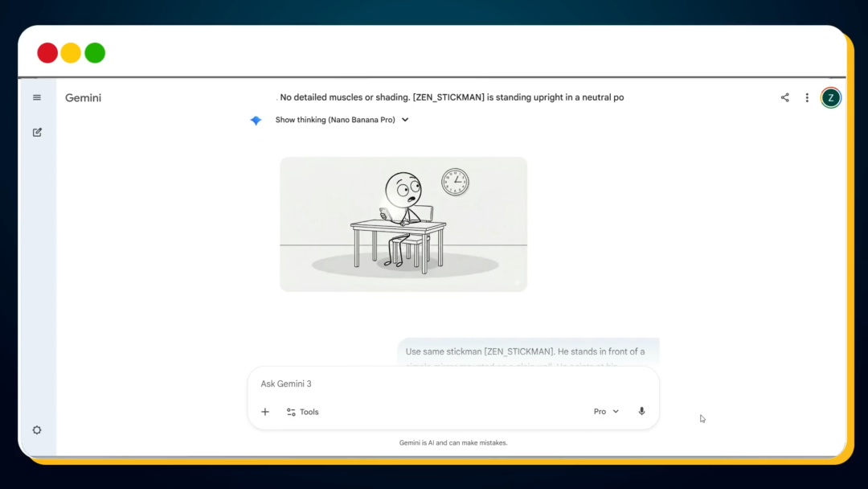
Task: Focus the Ask Gemini 3 input field
Action: point(450,384)
